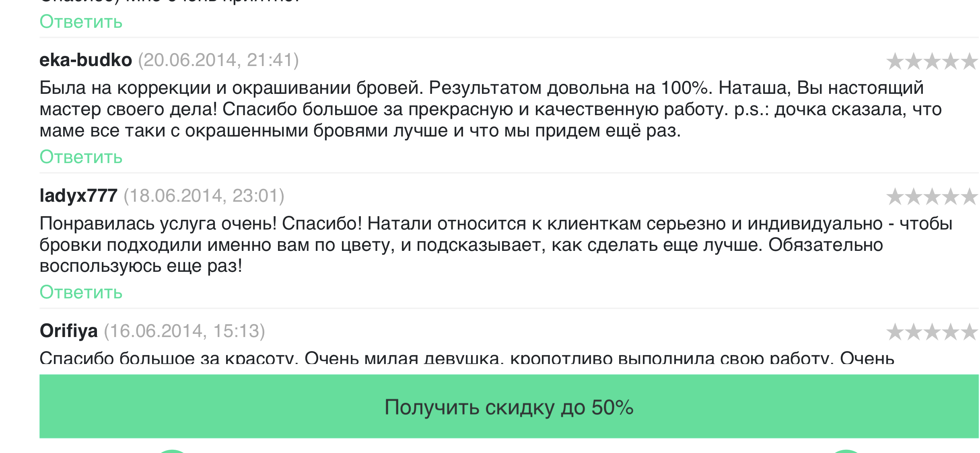
Task: Reply to eka-budko's review via Ответить
Action: (x=81, y=157)
